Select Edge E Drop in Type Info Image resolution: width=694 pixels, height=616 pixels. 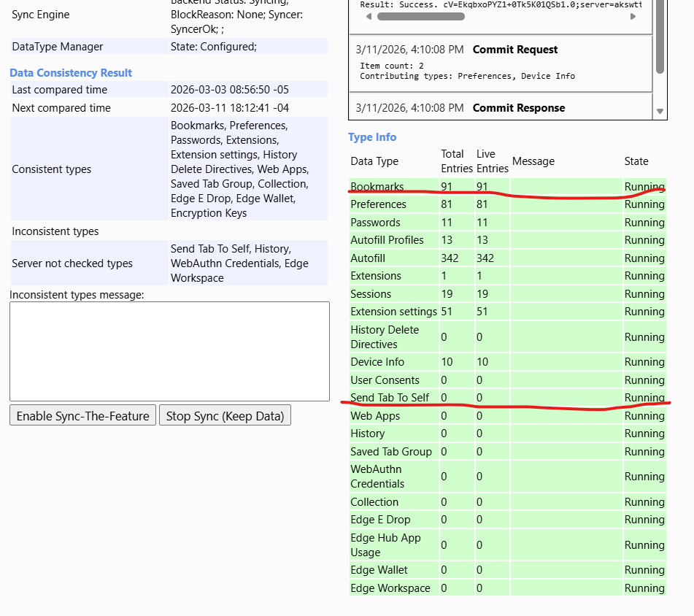coord(380,520)
